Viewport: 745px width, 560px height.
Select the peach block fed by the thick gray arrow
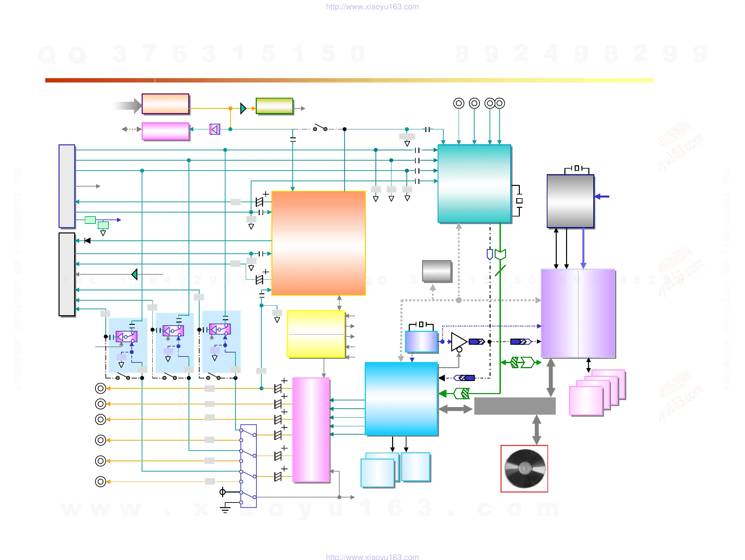point(165,104)
